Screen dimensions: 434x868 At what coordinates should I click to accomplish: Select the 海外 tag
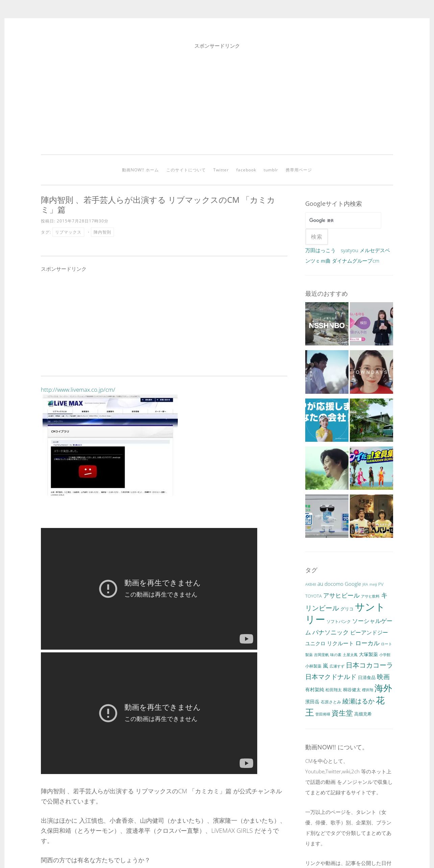pyautogui.click(x=383, y=689)
